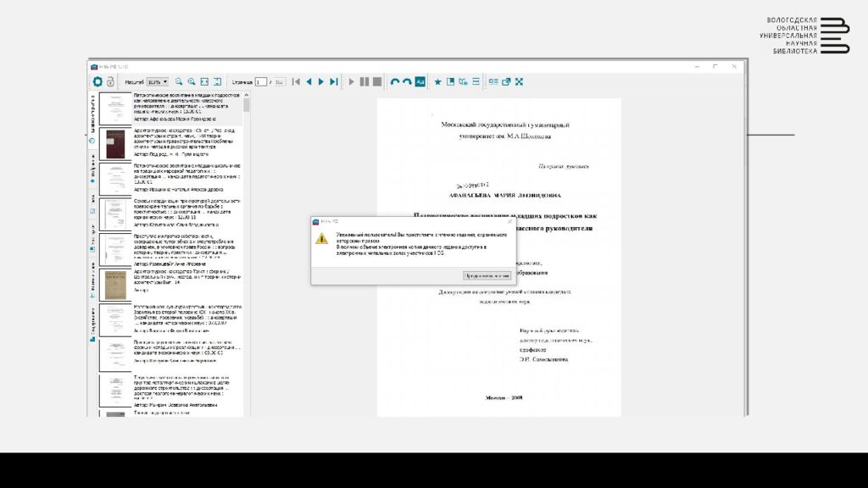868x488 pixels.
Task: Stop the page playback
Action: (x=377, y=82)
